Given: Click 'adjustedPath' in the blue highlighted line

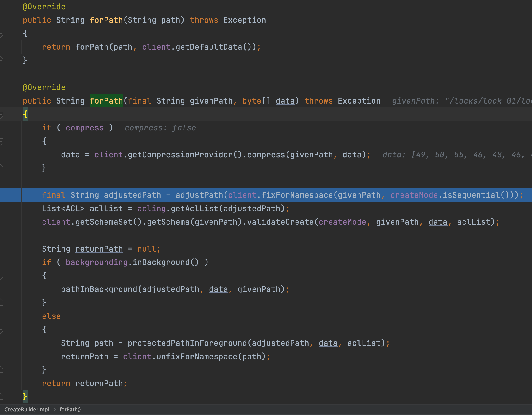Looking at the screenshot, I should click(133, 195).
